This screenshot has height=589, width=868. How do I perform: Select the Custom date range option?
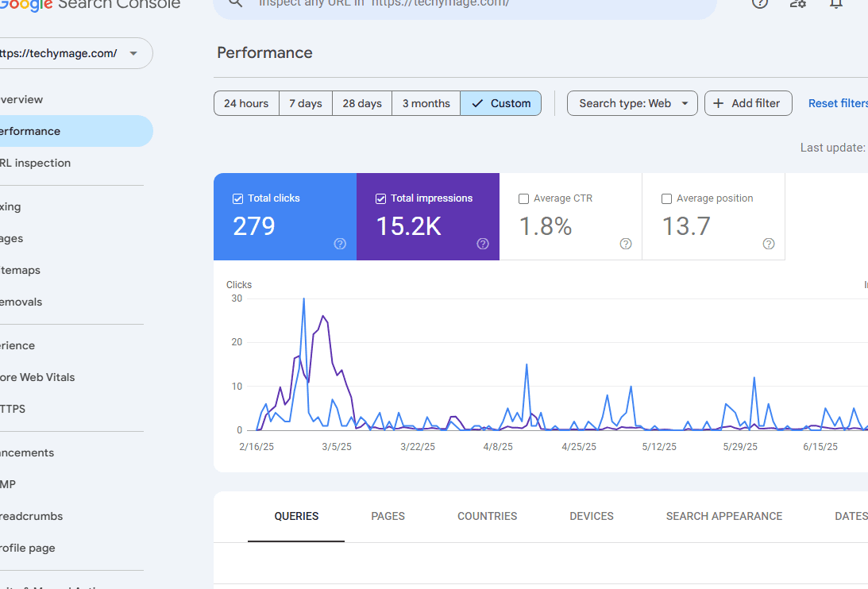click(501, 103)
